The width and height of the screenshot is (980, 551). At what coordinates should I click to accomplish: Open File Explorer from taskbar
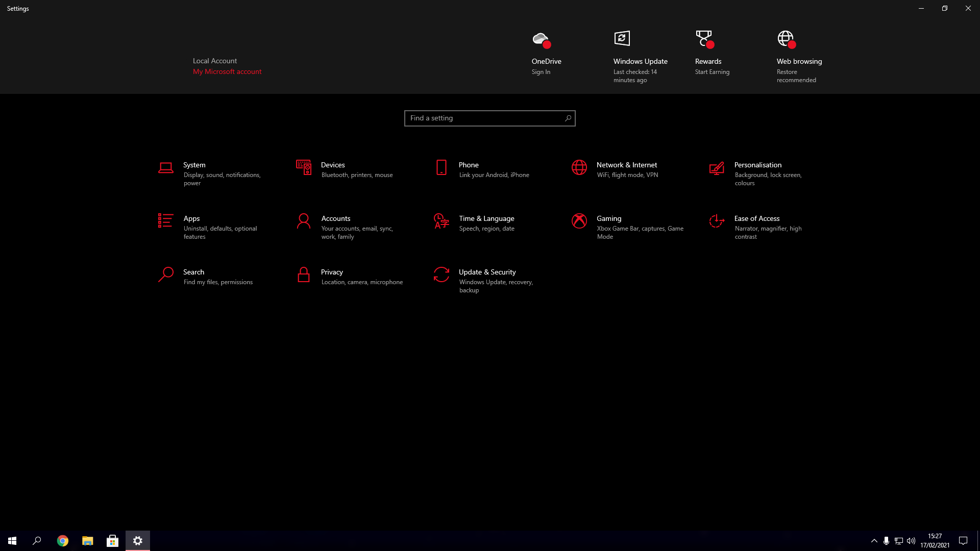click(87, 541)
